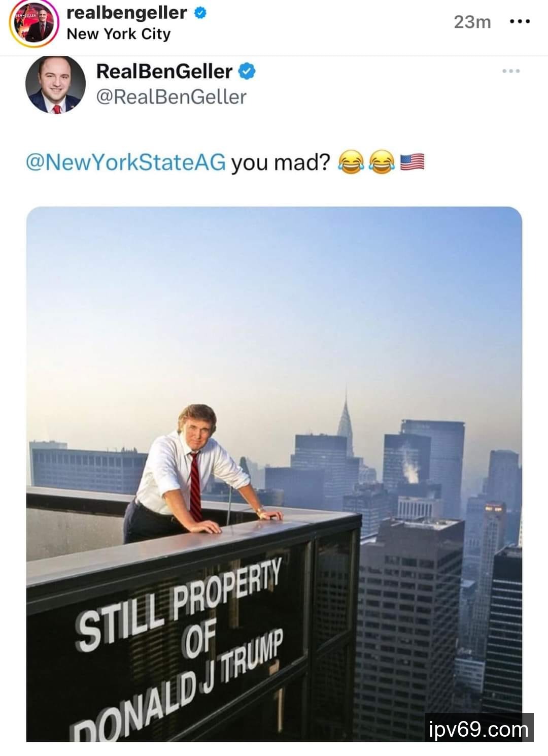The height and width of the screenshot is (756, 548).
Task: Open the gray @RealBenGeller handle
Action: pyautogui.click(x=171, y=96)
